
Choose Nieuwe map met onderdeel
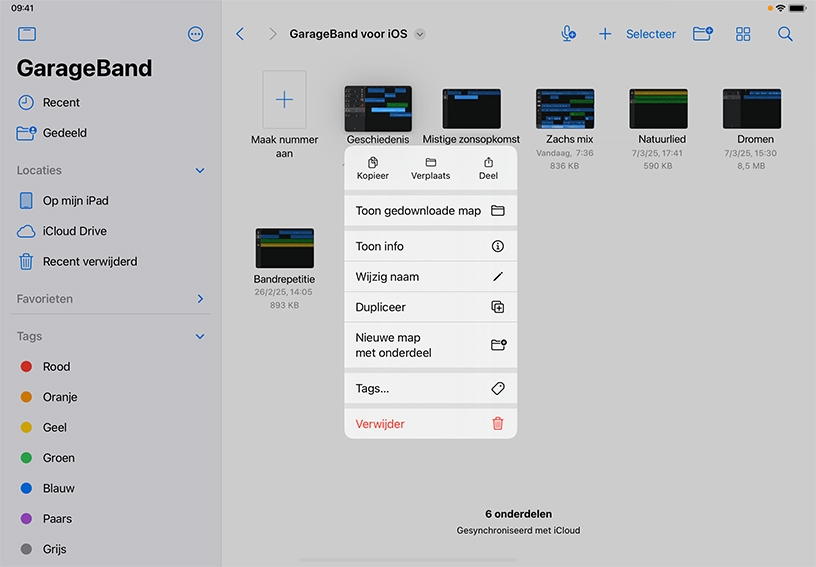coord(431,345)
